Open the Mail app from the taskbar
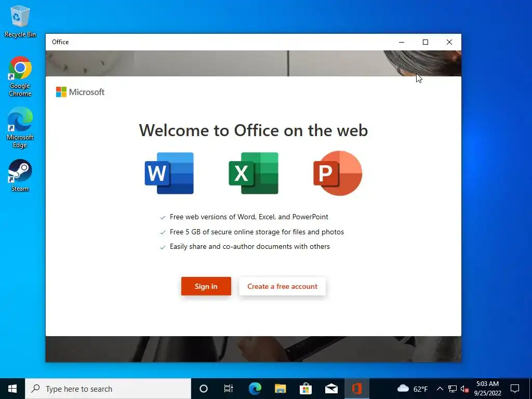This screenshot has height=399, width=532. 331,389
